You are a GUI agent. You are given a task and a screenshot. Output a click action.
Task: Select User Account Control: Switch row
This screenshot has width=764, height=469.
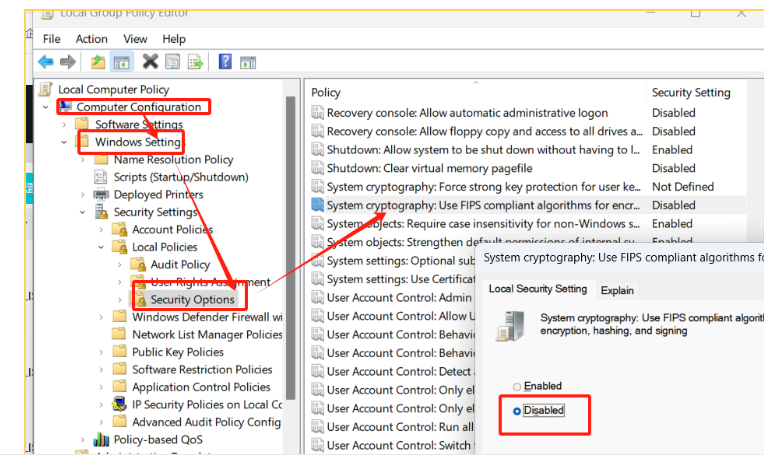393,445
